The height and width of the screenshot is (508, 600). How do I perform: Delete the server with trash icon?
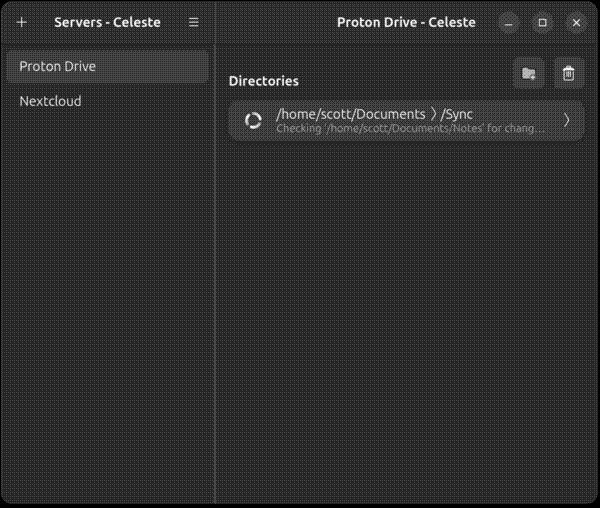569,73
